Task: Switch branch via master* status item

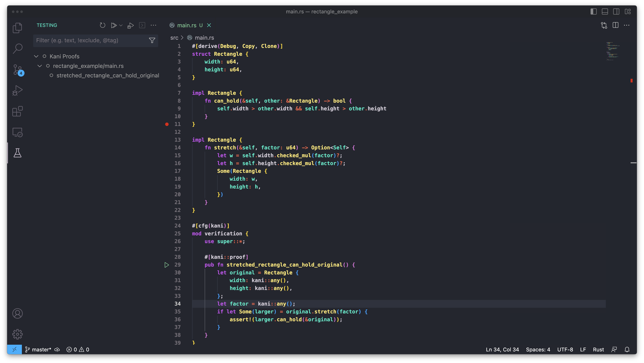Action: point(38,350)
